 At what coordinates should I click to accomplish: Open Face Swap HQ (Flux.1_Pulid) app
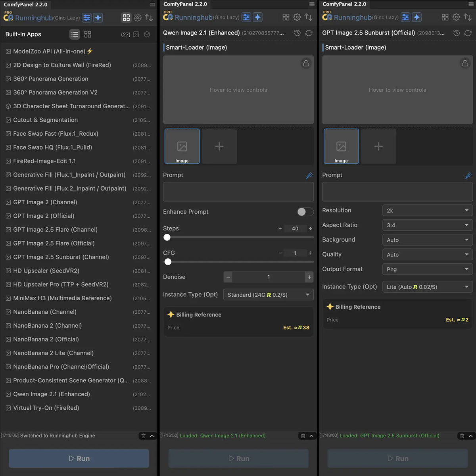[x=79, y=148]
